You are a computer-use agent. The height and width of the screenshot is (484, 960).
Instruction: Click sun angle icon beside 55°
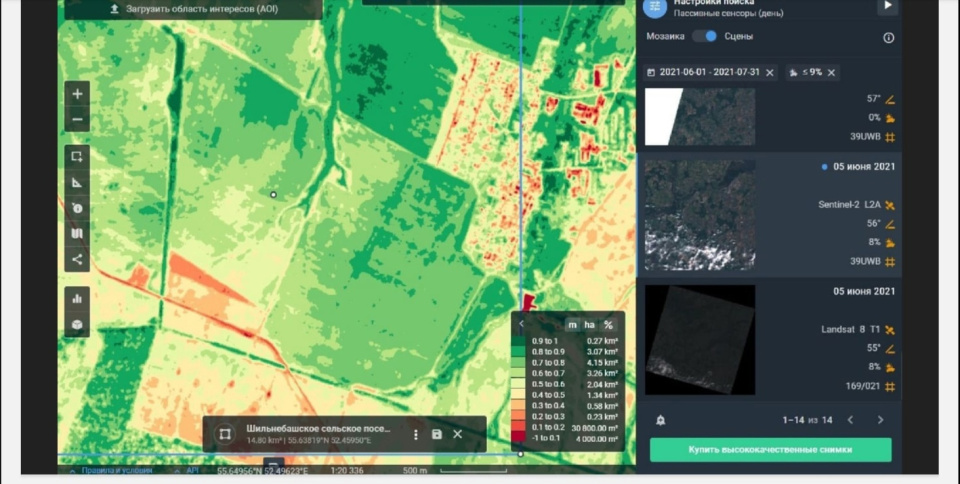tap(890, 349)
